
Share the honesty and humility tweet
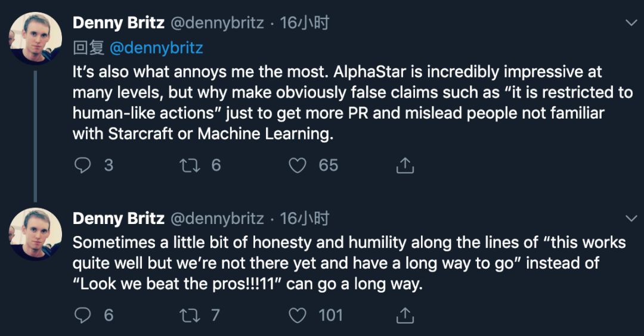tap(405, 315)
